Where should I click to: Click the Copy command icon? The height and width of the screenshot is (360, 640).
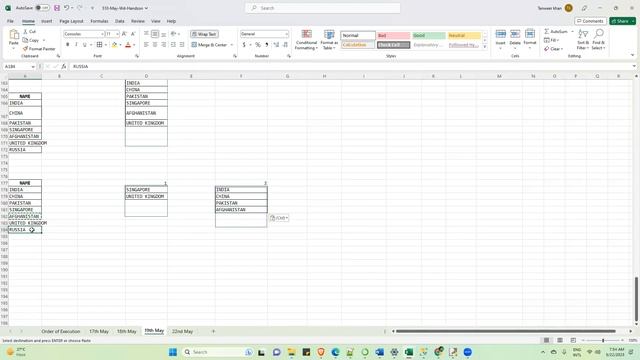point(25,40)
